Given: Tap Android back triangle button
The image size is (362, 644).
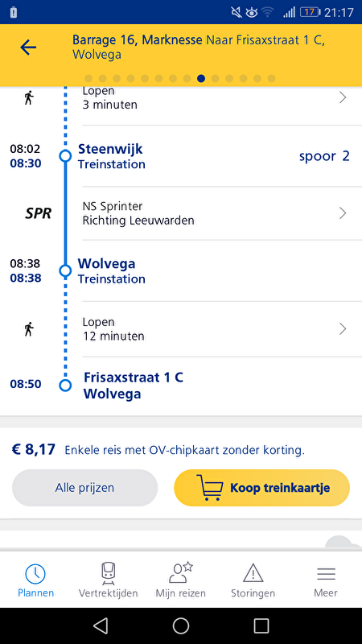Looking at the screenshot, I should (101, 625).
